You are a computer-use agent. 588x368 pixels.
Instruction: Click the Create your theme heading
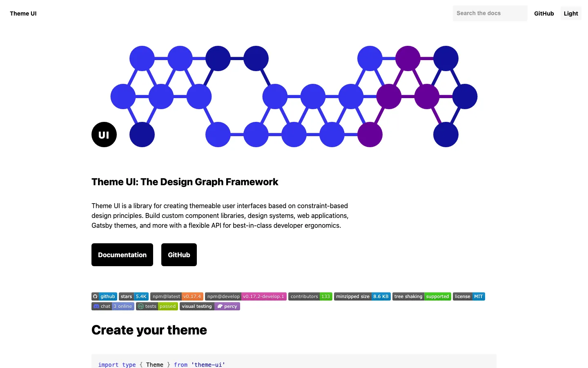149,330
